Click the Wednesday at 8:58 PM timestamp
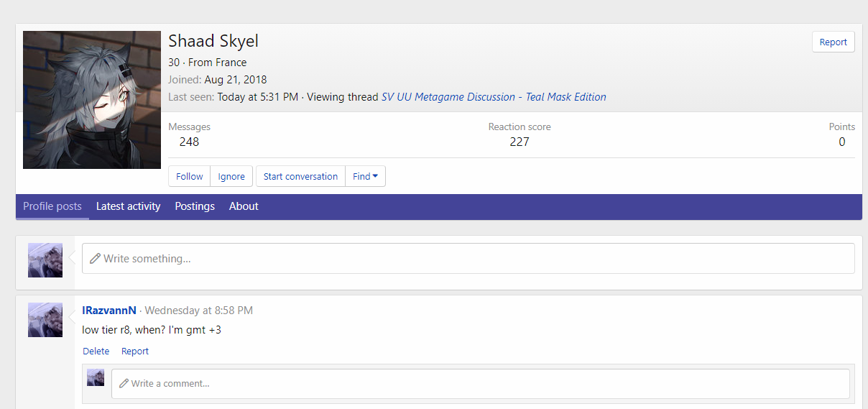The width and height of the screenshot is (868, 409). coord(198,311)
